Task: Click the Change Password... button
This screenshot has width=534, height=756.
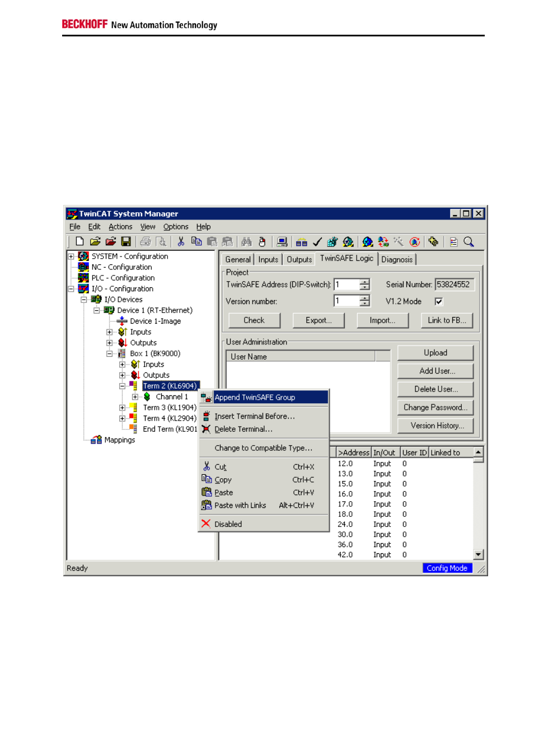Action: [435, 407]
